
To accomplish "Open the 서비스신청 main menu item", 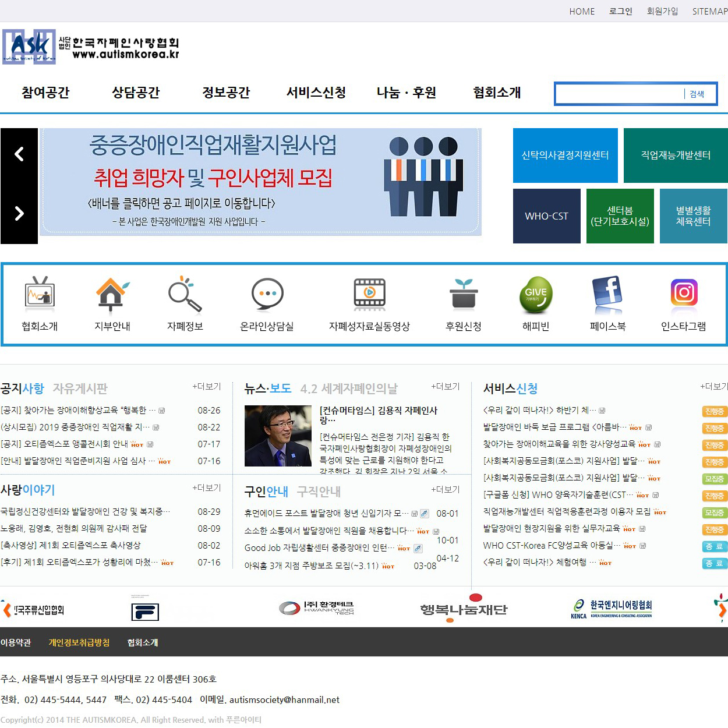I will 316,93.
